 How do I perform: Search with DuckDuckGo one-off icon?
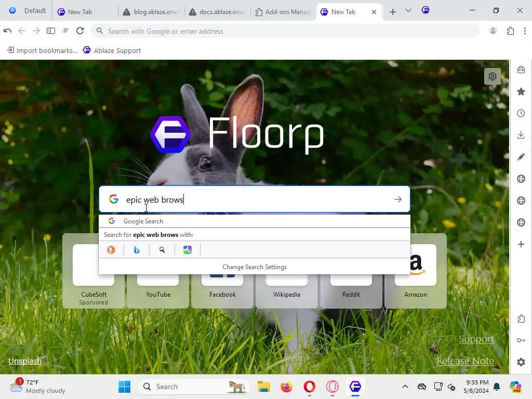(x=111, y=250)
